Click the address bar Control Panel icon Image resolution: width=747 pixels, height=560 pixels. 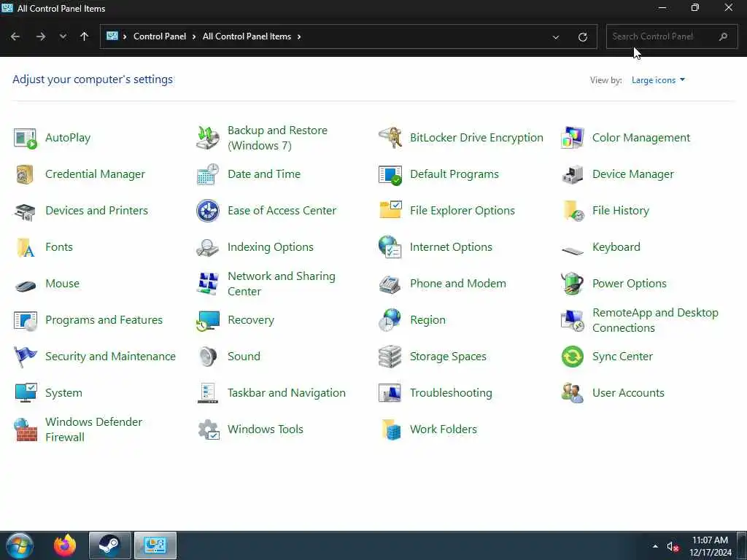tap(112, 36)
